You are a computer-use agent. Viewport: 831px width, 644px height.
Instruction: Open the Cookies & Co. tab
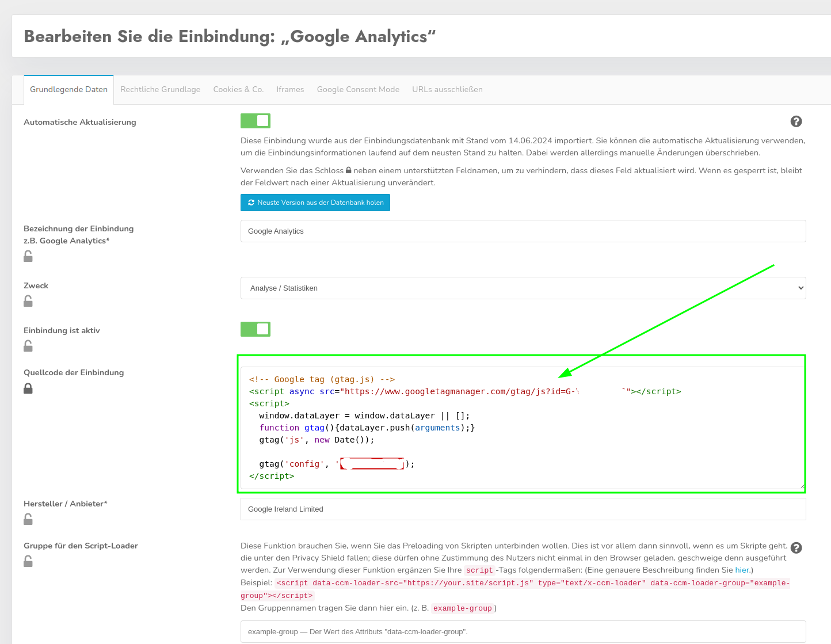[x=238, y=90]
